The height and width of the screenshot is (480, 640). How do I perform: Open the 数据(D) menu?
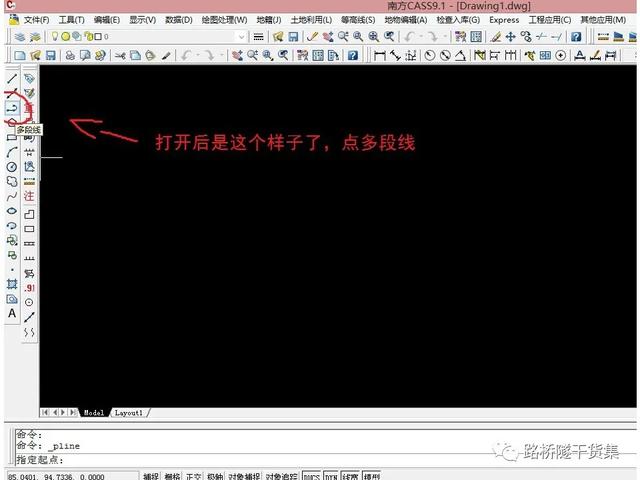click(178, 20)
